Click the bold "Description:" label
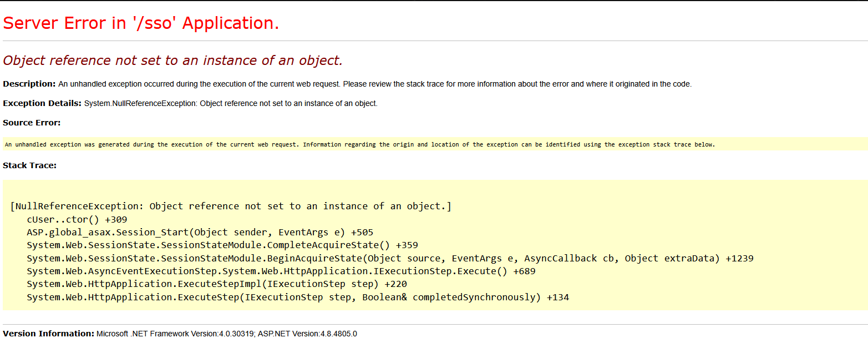868x358 pixels. point(29,84)
